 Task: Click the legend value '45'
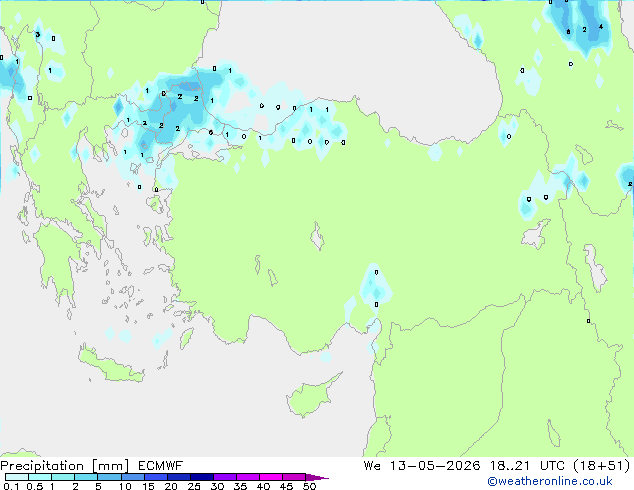click(286, 486)
